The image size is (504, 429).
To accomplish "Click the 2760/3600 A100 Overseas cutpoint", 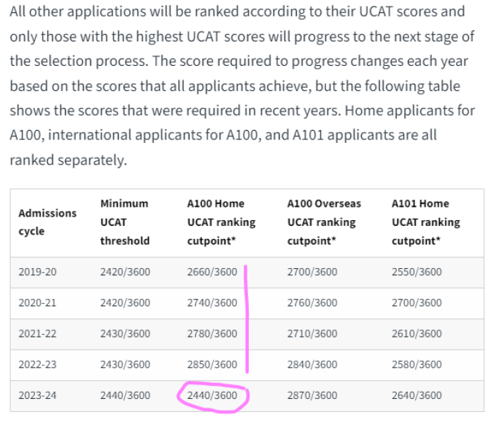I will click(x=312, y=302).
